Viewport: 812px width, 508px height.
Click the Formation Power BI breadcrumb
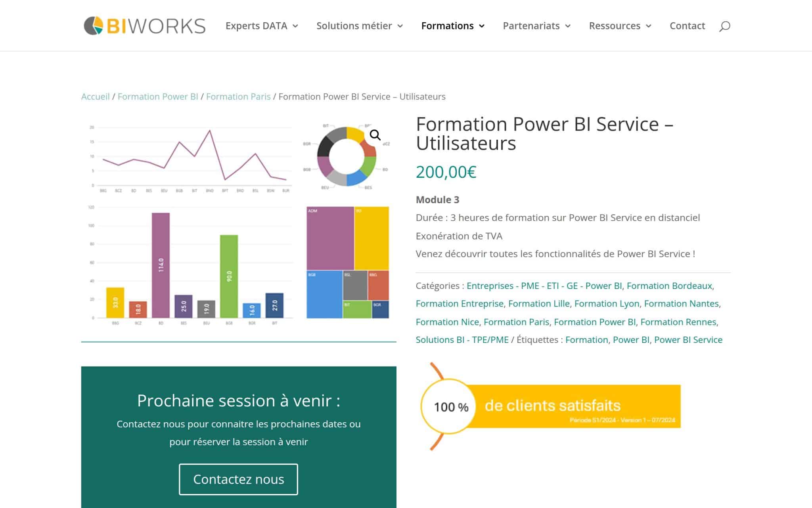pos(158,96)
